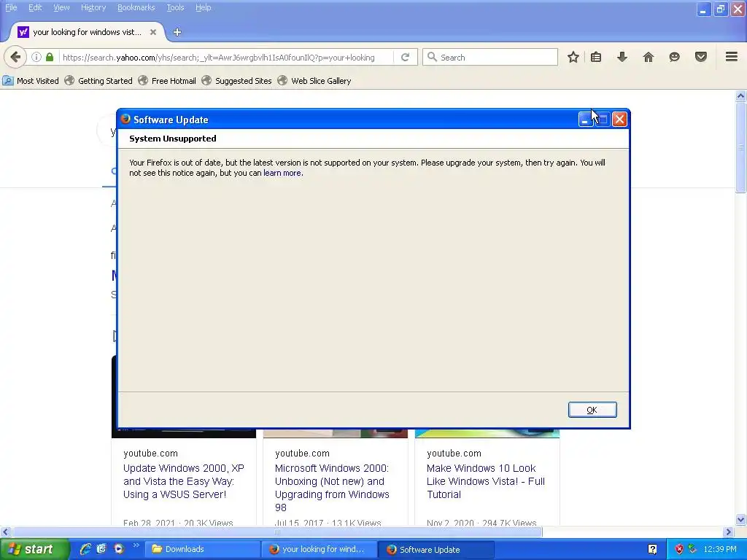Open the View menu
Screen dimensions: 747x560
pos(61,7)
